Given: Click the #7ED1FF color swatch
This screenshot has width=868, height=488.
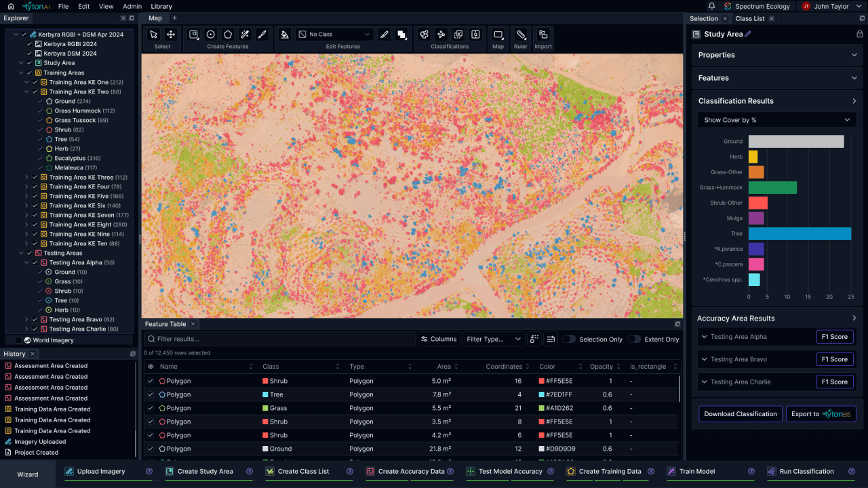Looking at the screenshot, I should click(542, 394).
